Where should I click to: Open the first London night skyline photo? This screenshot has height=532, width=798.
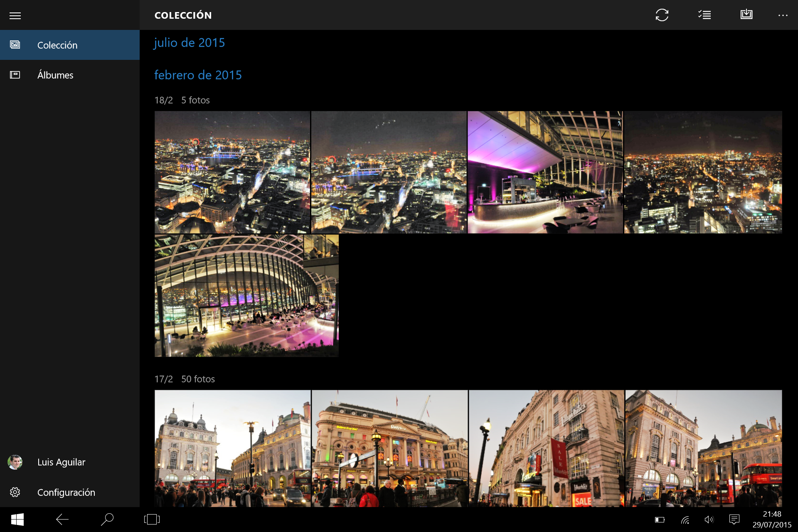pyautogui.click(x=232, y=172)
